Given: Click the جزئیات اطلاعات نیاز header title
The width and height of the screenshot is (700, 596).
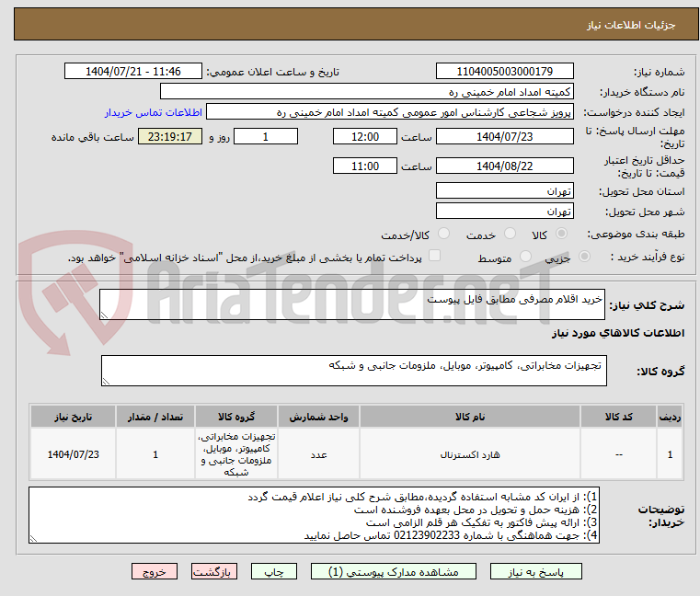Looking at the screenshot, I should pyautogui.click(x=631, y=25).
